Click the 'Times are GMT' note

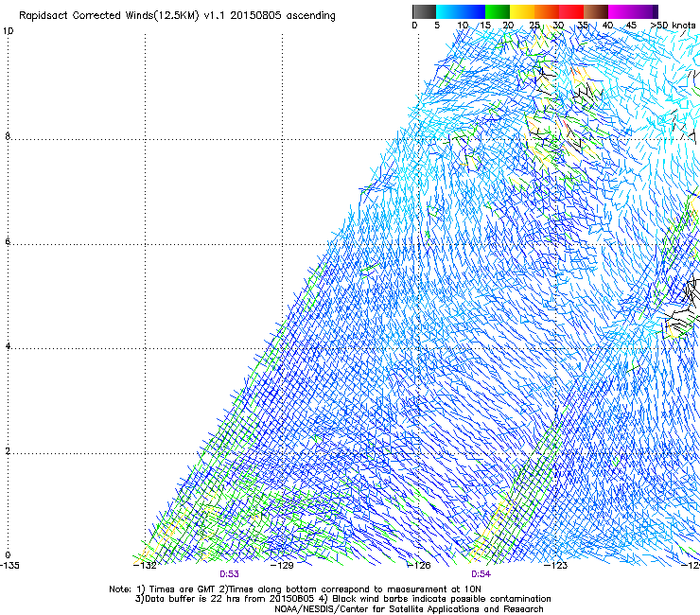(183, 589)
